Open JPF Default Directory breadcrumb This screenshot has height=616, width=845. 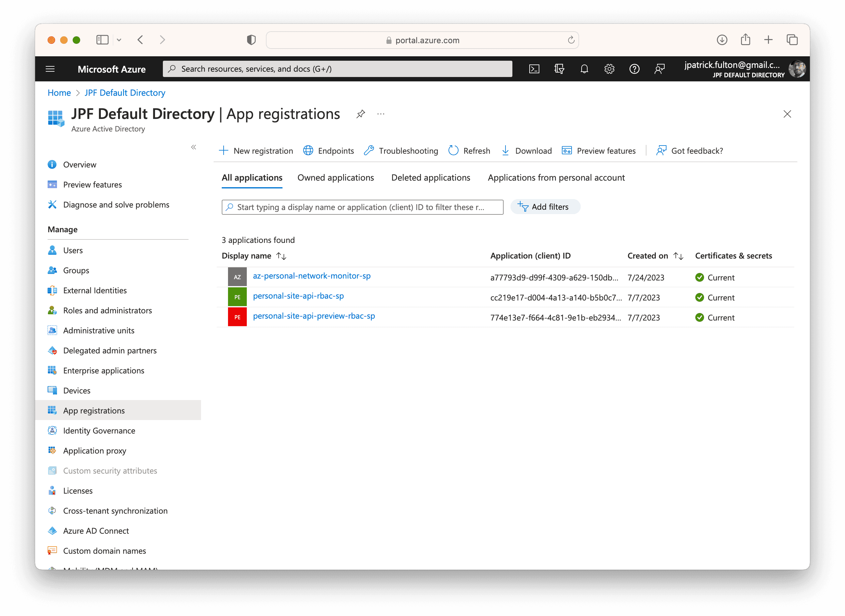125,93
